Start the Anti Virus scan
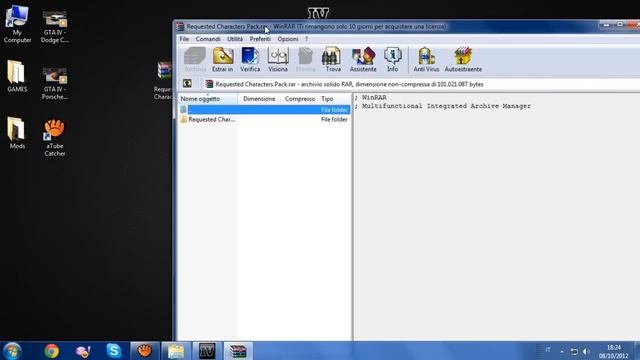 (x=426, y=60)
